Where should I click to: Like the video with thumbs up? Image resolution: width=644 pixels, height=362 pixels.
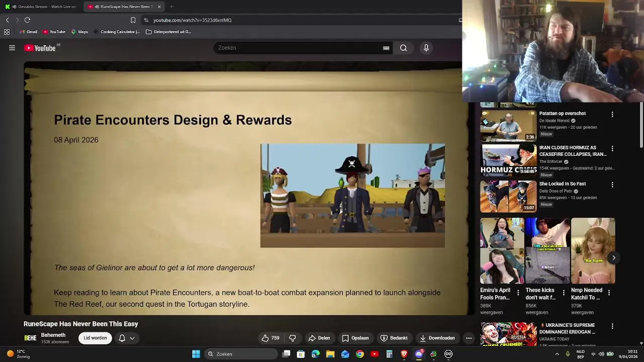(x=270, y=338)
